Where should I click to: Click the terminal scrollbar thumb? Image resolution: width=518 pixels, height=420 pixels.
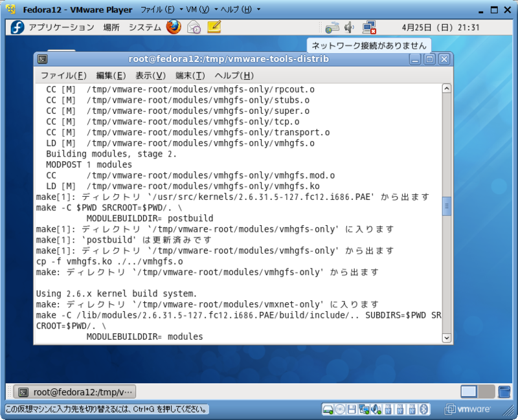[x=446, y=206]
